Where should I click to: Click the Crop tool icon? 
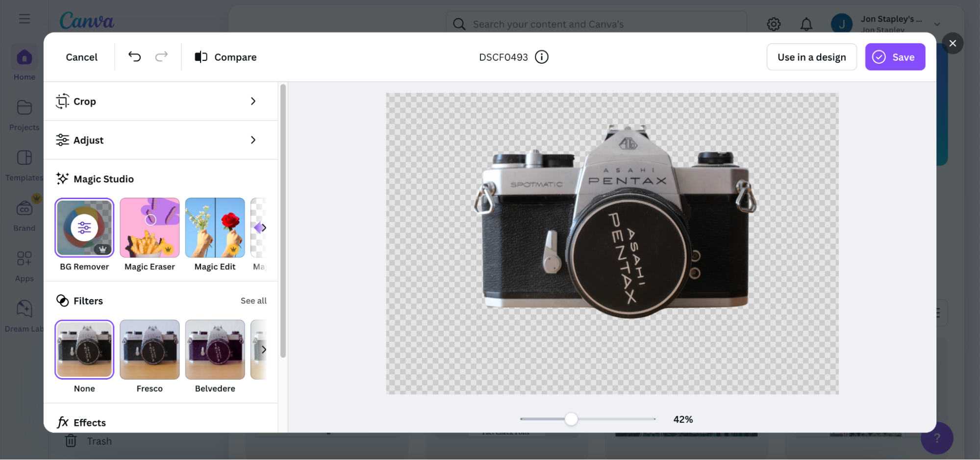click(x=62, y=101)
